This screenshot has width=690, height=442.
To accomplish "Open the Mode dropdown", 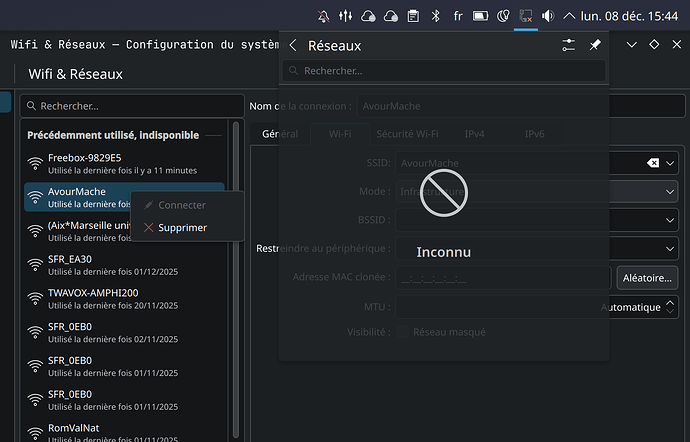I will pos(670,191).
